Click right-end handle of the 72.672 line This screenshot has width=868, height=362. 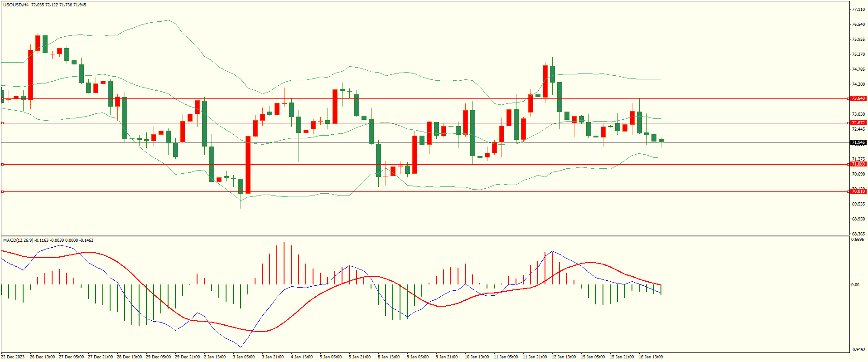point(848,123)
